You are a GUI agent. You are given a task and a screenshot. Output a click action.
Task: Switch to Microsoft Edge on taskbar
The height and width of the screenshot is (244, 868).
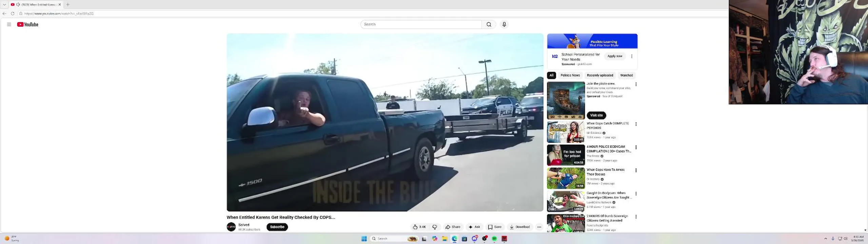454,239
